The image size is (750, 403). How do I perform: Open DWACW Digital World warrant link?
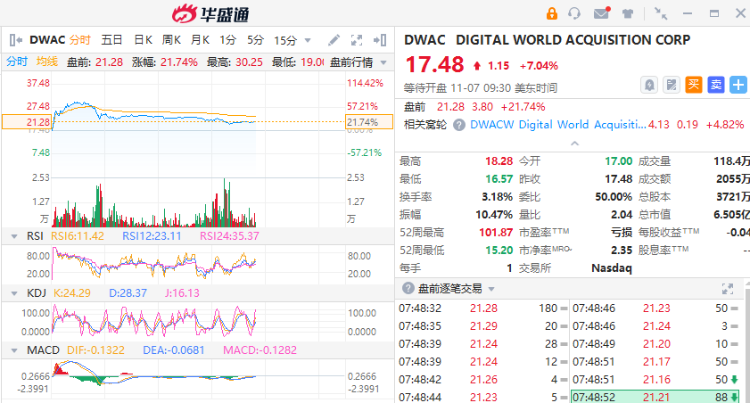click(558, 125)
